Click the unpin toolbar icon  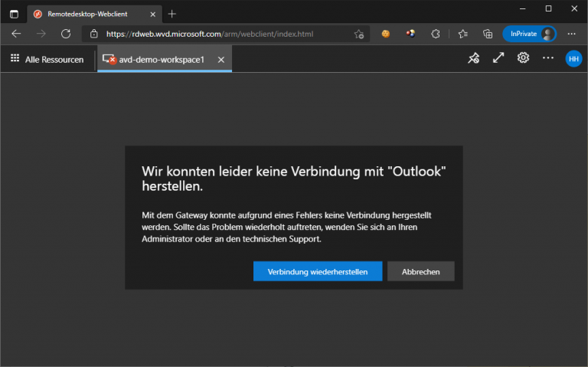coord(474,58)
